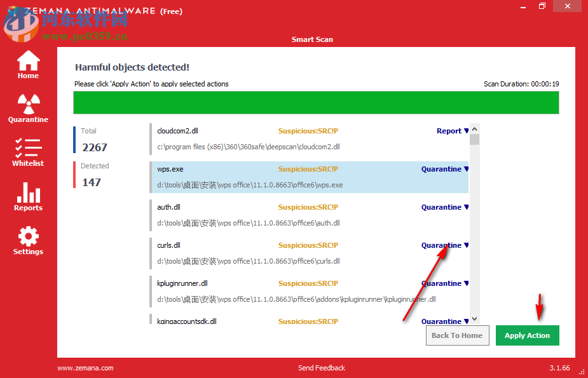Click Send Feedback at the bottom
Viewport: 588px width, 378px height.
[321, 368]
